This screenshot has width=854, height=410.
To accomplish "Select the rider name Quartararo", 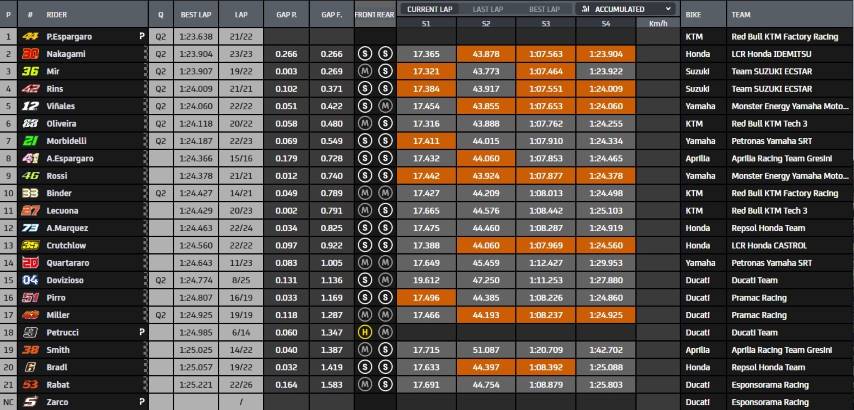I will point(68,263).
